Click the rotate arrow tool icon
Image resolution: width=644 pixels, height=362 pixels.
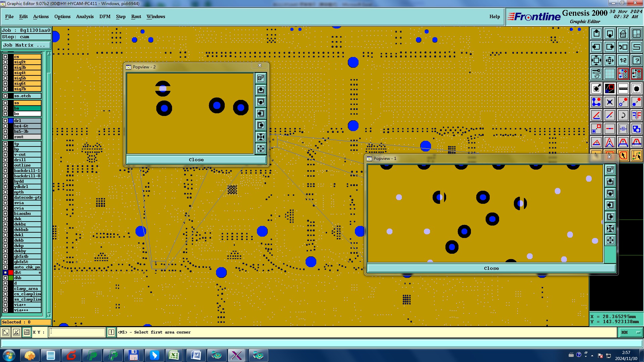[x=623, y=115]
